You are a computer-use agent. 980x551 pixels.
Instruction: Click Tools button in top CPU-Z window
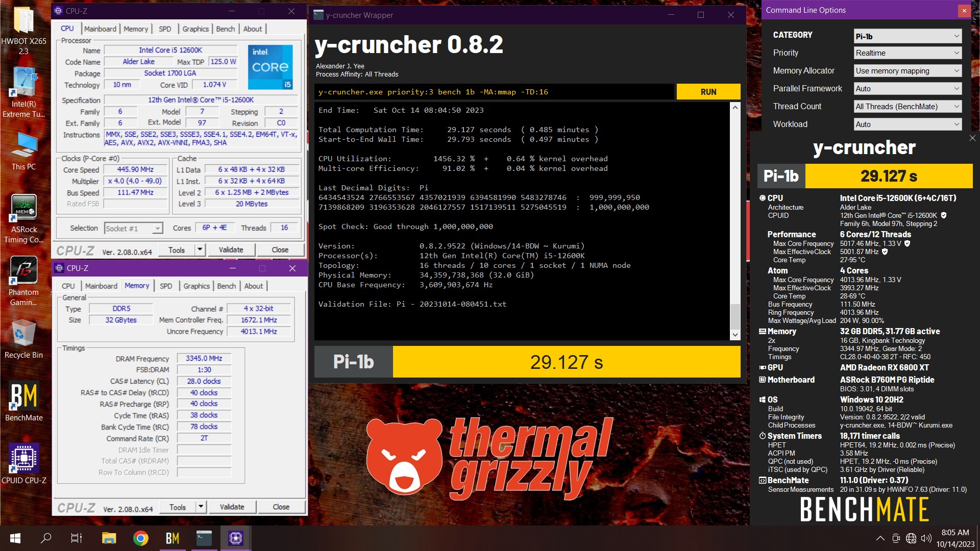(x=177, y=250)
